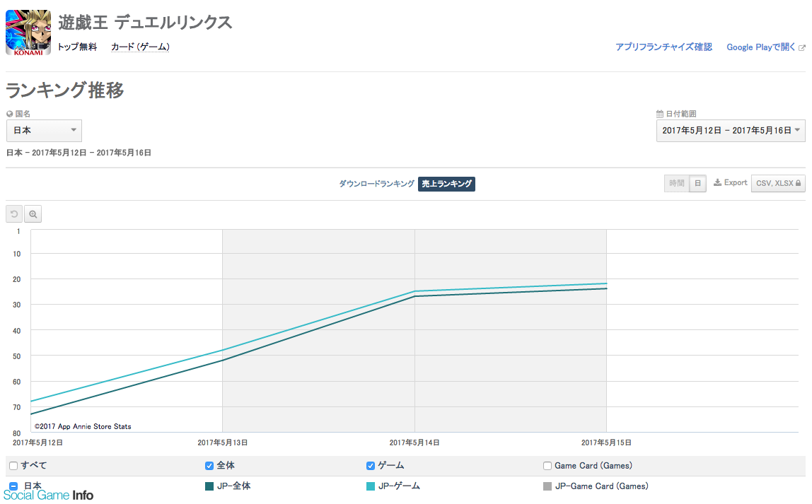The height and width of the screenshot is (504, 812).
Task: Click the external link icon after Google Play
Action: click(x=802, y=47)
